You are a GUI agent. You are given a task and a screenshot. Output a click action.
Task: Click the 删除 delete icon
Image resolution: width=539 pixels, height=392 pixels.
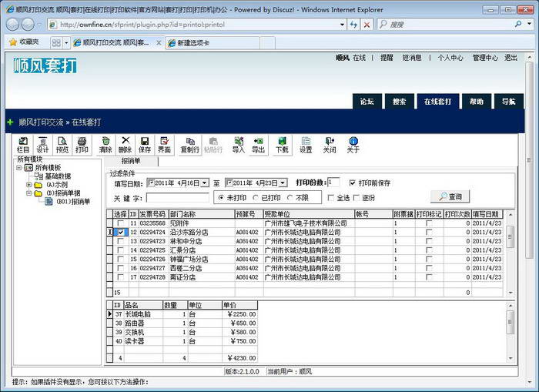(x=125, y=145)
